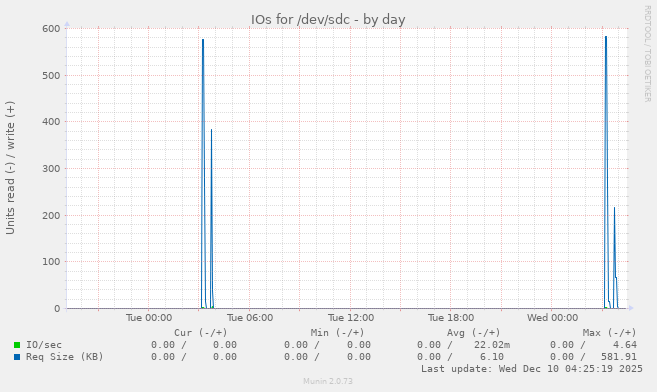The image size is (657, 392).
Task: Click the 'Last update' timestamp text
Action: [532, 369]
